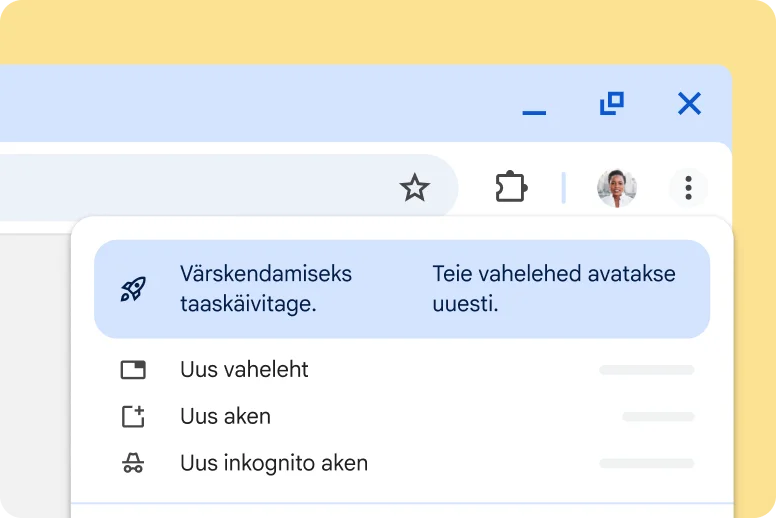The height and width of the screenshot is (518, 776).
Task: Bookmark this page with the star icon
Action: pyautogui.click(x=414, y=187)
